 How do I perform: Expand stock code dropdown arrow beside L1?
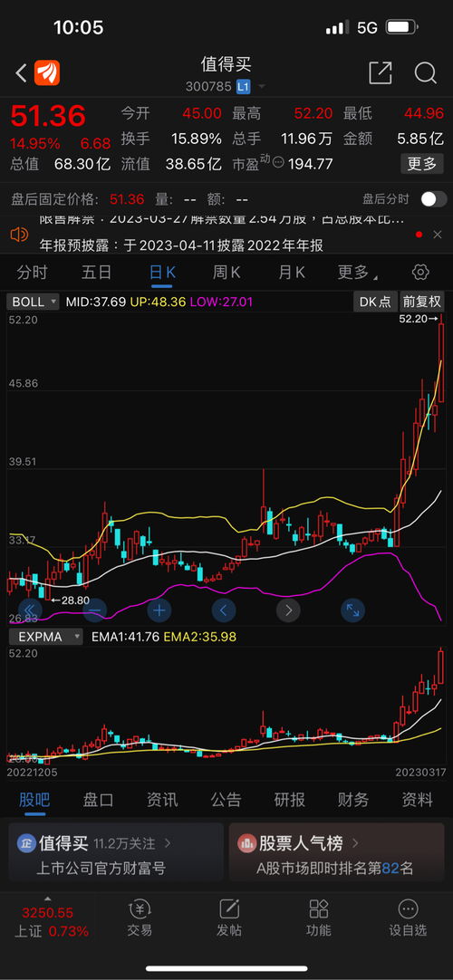click(261, 87)
